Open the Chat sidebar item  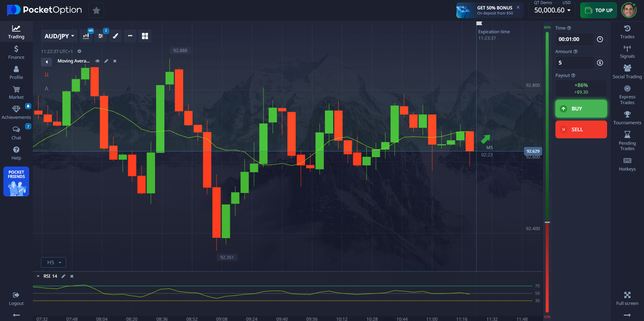[16, 133]
